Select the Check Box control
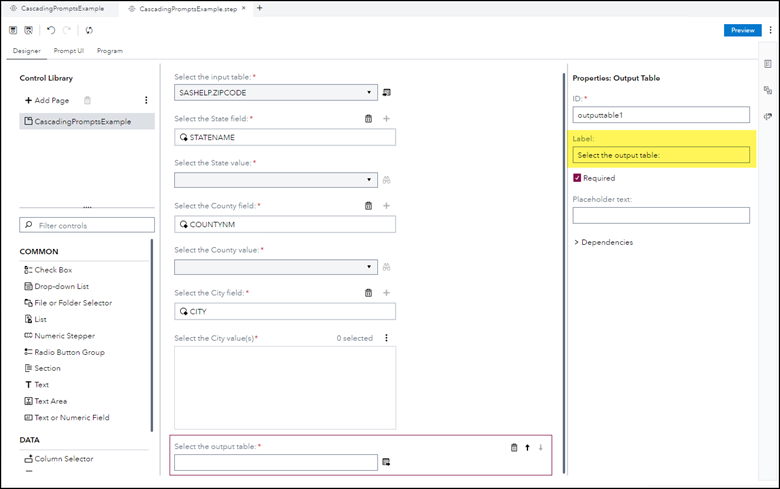Screen dimensions: 780x489 click(x=48, y=270)
